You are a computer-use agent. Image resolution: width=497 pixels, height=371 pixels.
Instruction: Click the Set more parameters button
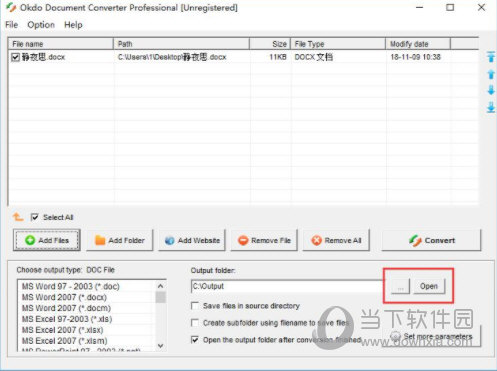click(431, 336)
